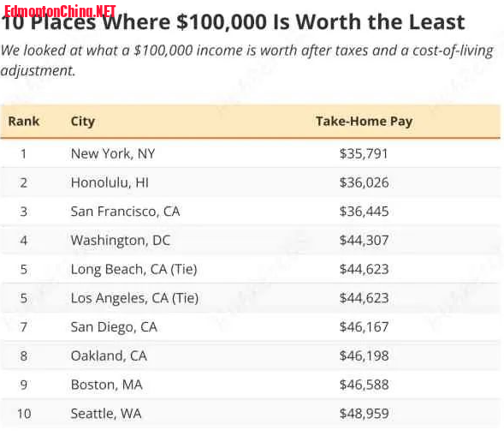Select the City column header
504x436 pixels.
(83, 122)
